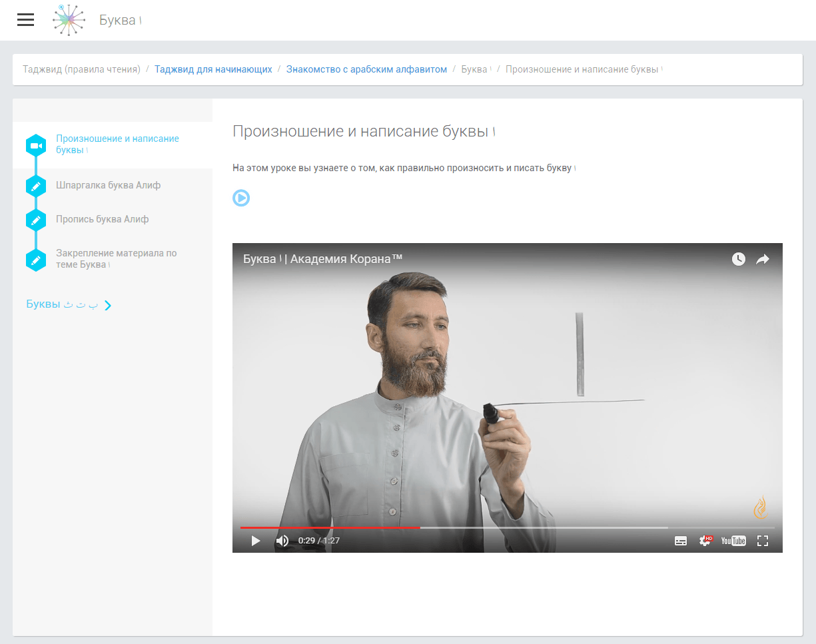The height and width of the screenshot is (644, 816).
Task: Click the video title "Буква | Академия Корана"
Action: [x=322, y=259]
